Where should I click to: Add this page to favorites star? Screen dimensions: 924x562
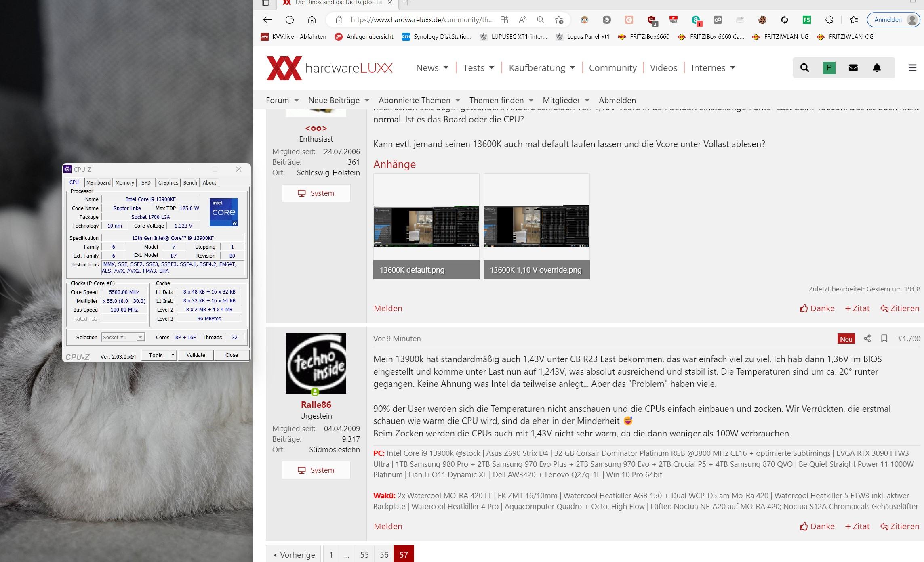pos(559,19)
